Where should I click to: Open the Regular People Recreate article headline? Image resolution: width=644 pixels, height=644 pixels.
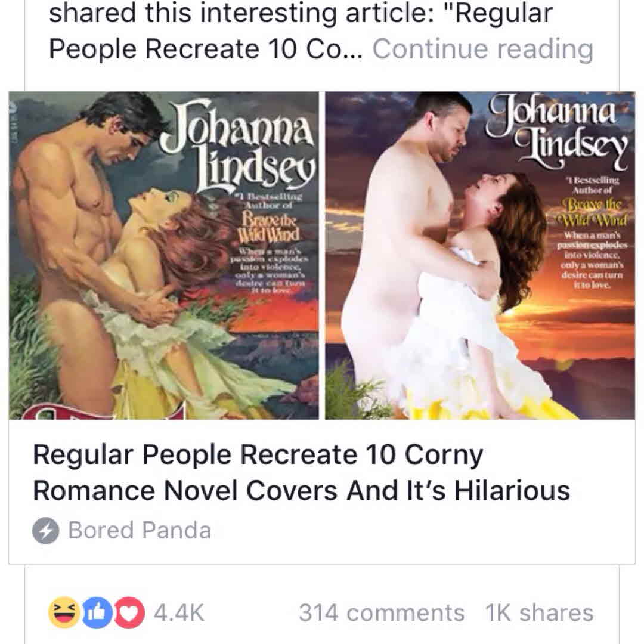tap(302, 472)
